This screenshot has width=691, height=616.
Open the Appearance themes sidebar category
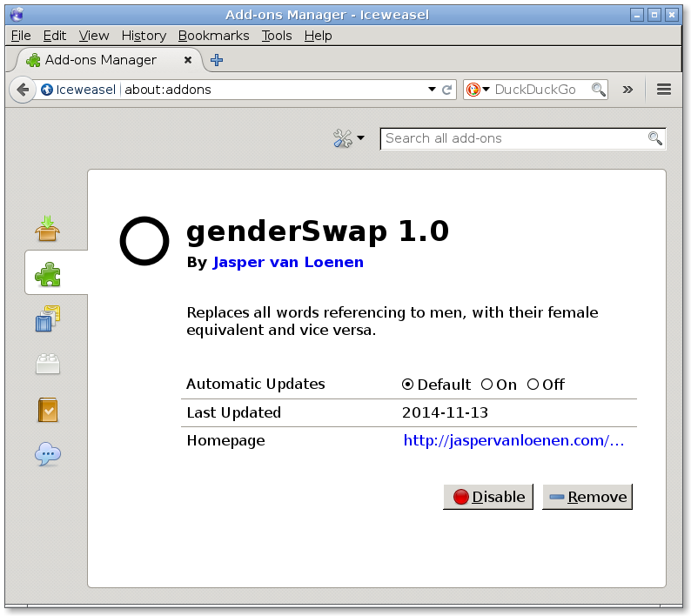(48, 319)
